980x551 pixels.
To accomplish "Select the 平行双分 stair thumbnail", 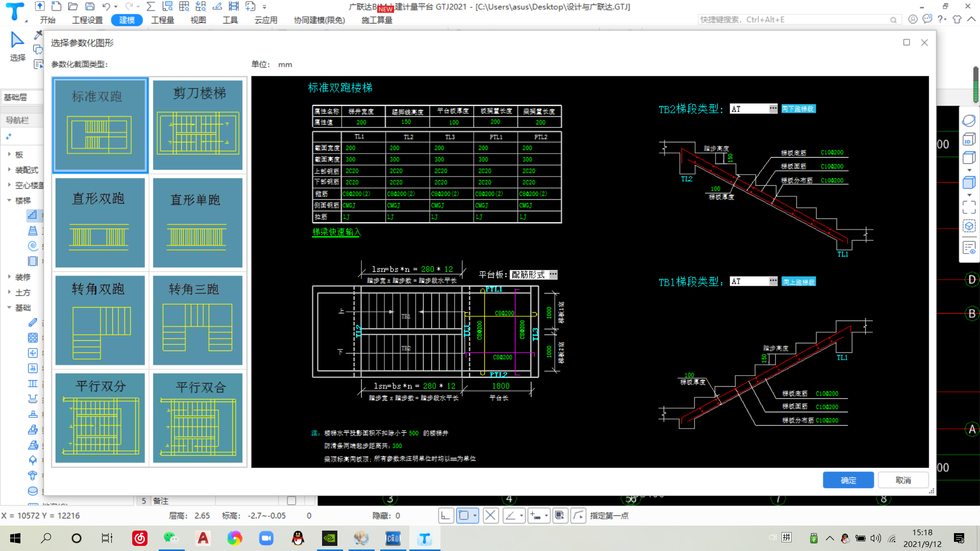I will pos(100,417).
